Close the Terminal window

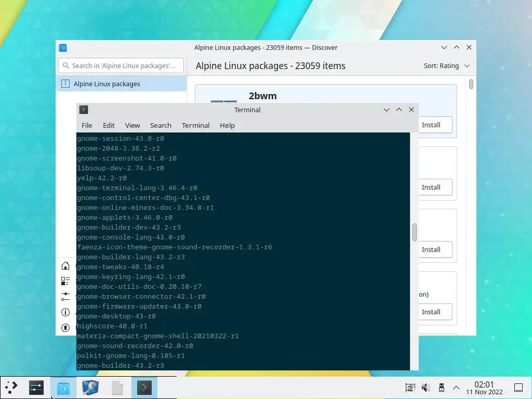(x=411, y=110)
